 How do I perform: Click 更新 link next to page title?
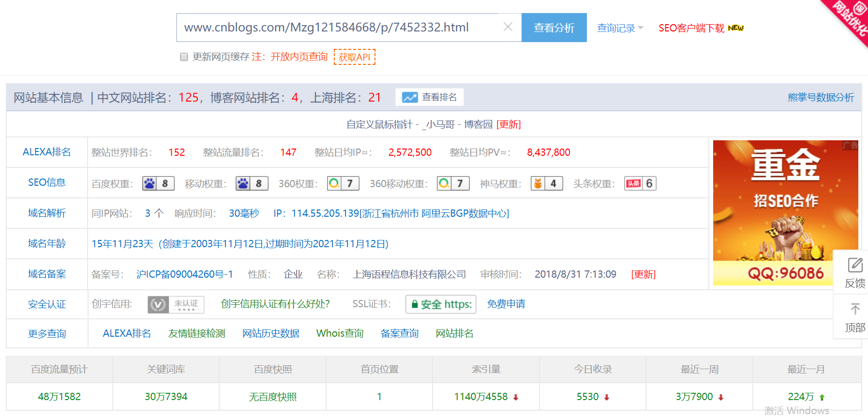tap(509, 124)
